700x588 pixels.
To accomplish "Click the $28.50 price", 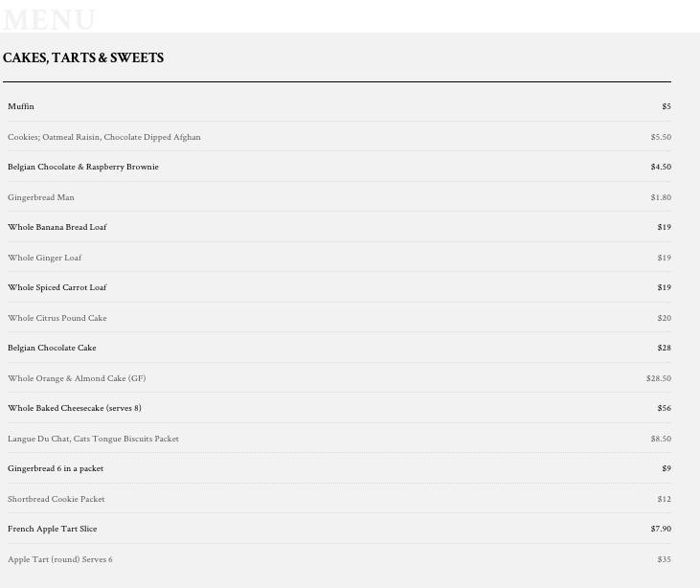I will 659,378.
